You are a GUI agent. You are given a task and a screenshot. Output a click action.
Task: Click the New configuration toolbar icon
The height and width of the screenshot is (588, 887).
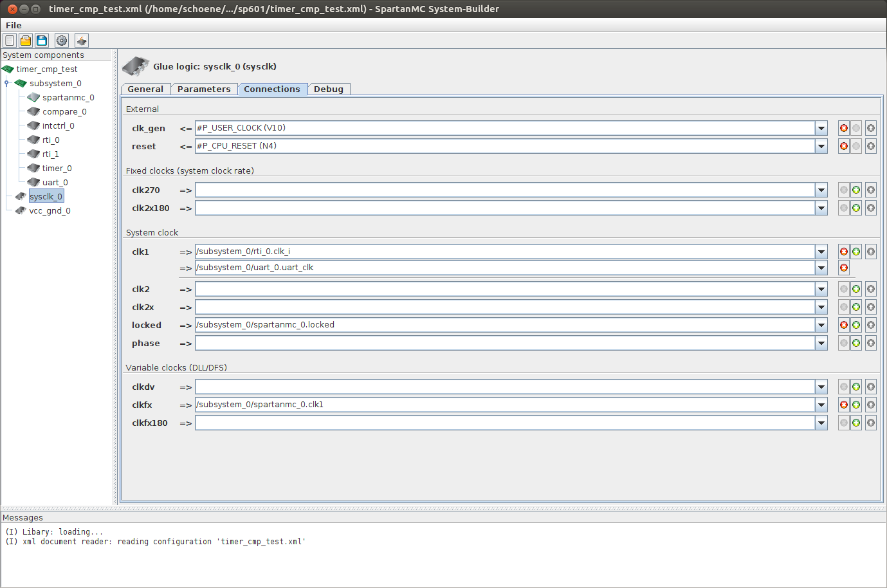[x=10, y=41]
